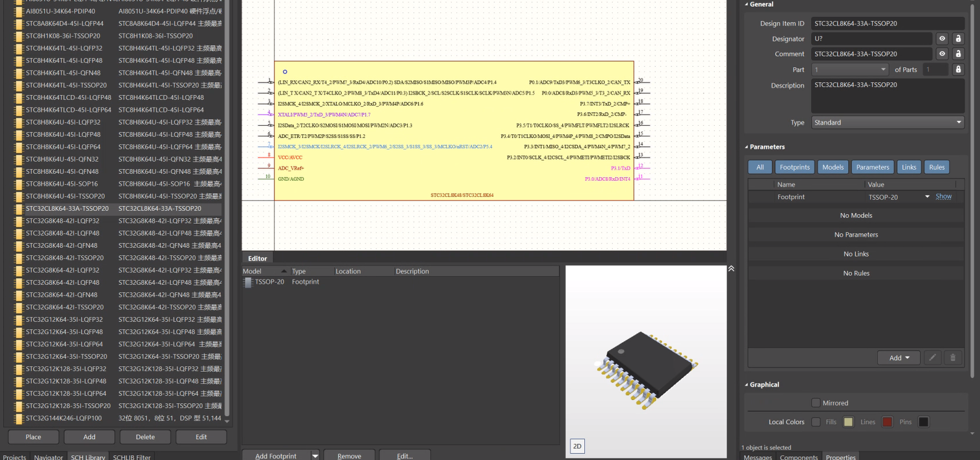Switch to the SCHLIB Filter tab
980x460 pixels.
coord(131,456)
